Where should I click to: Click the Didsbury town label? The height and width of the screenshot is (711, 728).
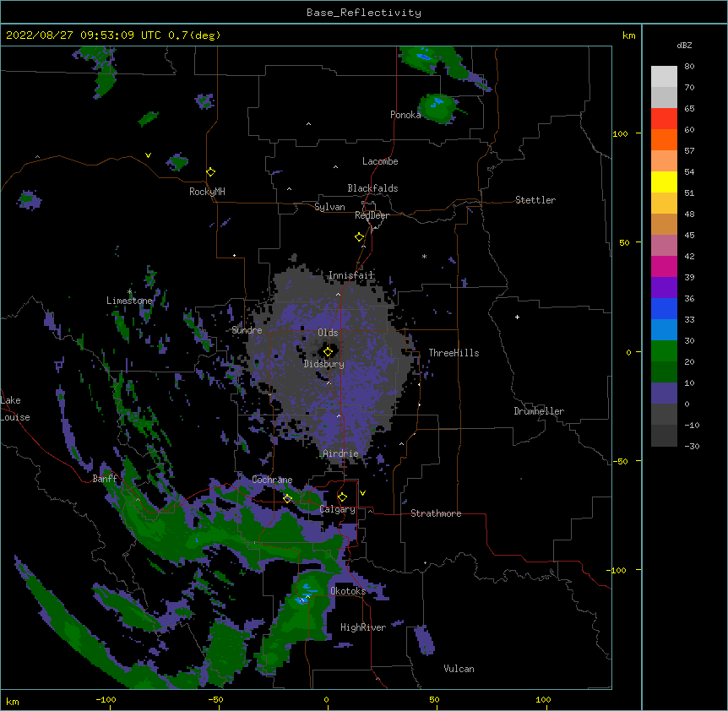[324, 364]
